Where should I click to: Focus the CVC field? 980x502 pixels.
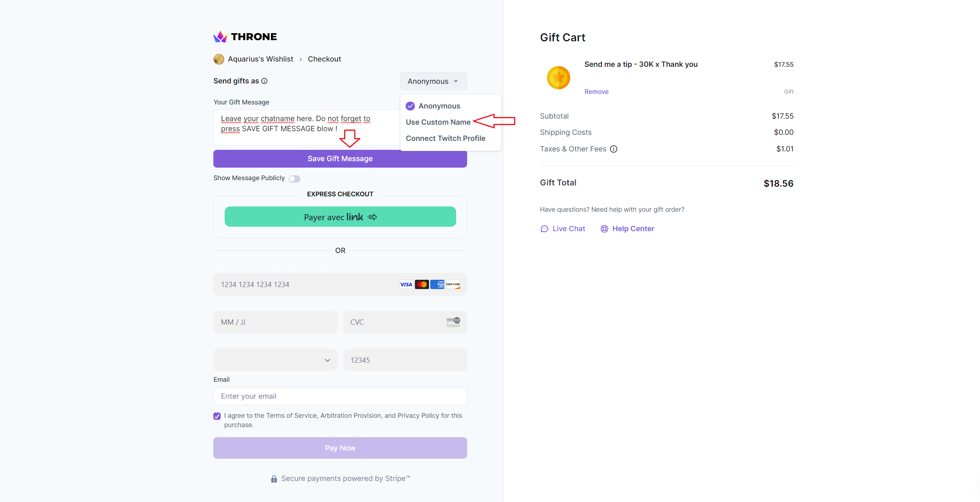pyautogui.click(x=405, y=322)
